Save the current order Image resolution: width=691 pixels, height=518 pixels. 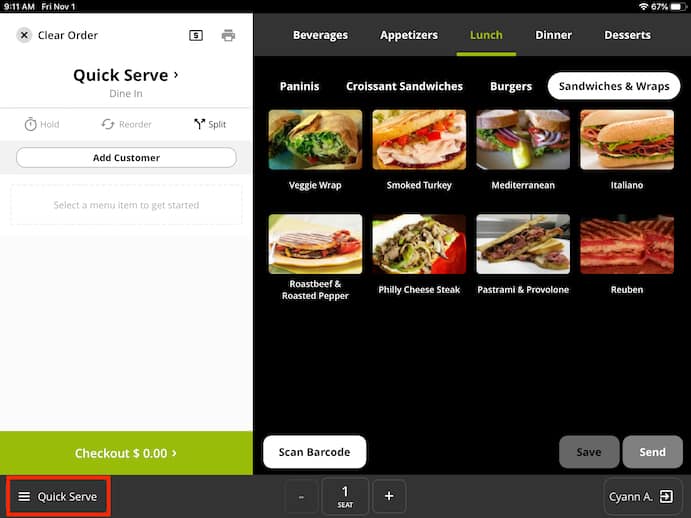[589, 452]
